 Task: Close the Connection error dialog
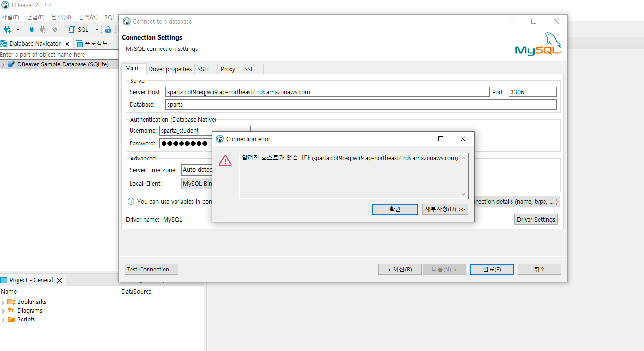463,139
